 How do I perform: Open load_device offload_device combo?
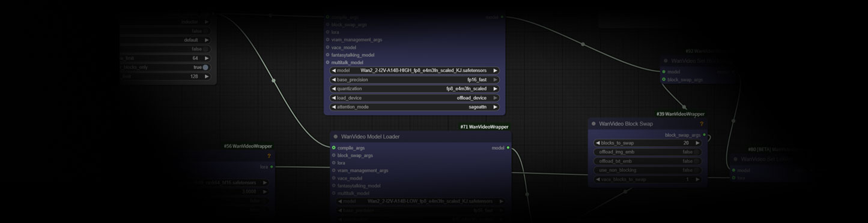pyautogui.click(x=414, y=98)
